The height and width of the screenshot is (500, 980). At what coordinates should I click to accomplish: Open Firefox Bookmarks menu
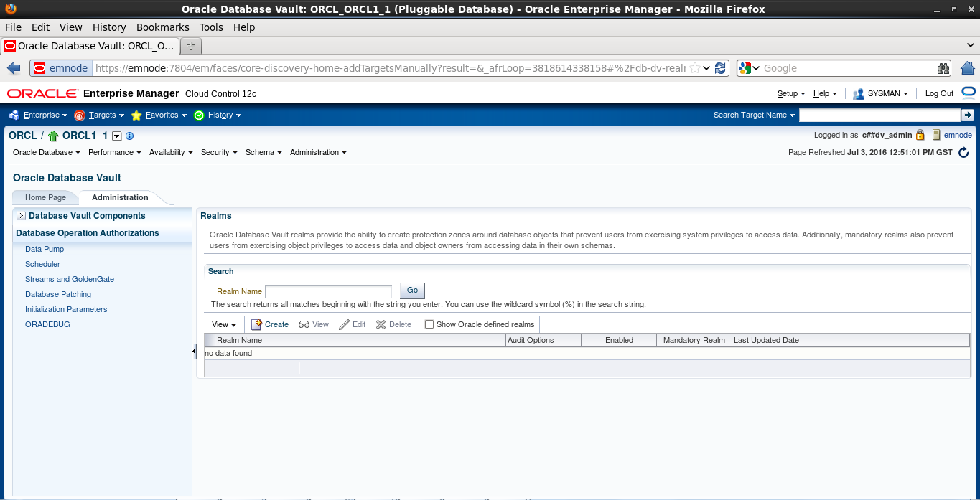click(x=163, y=27)
